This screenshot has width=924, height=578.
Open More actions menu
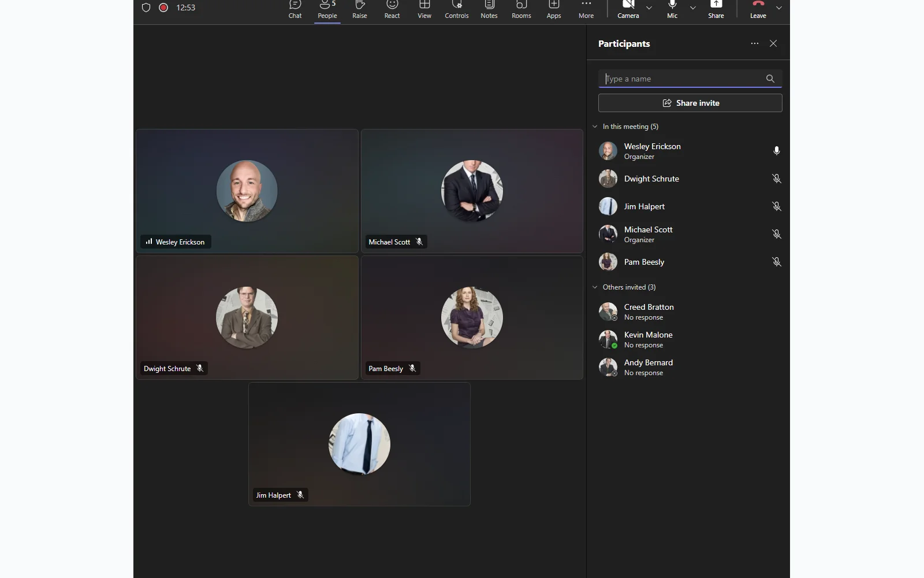586,10
